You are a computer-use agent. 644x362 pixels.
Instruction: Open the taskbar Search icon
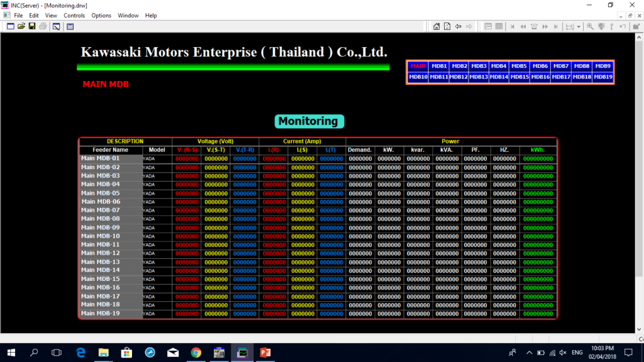coord(34,353)
